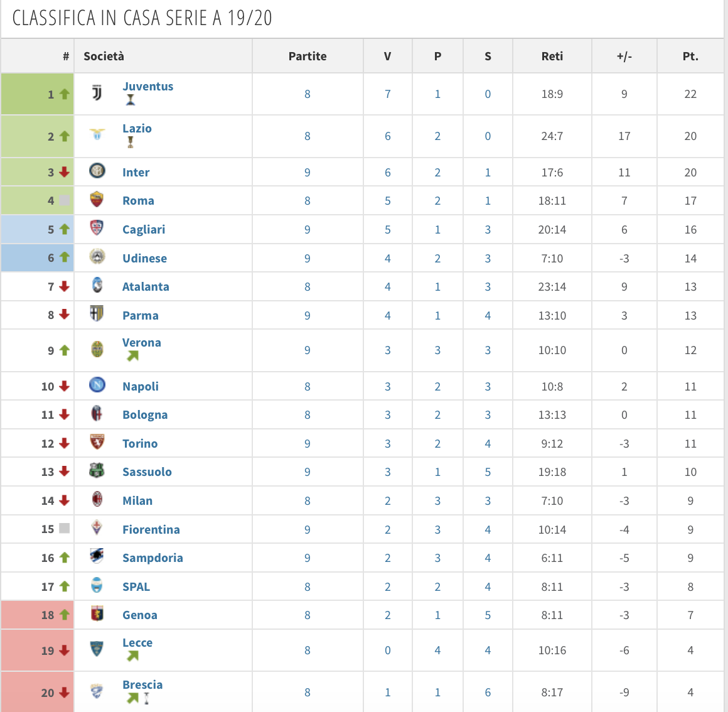Open the Cagliari team link
The height and width of the screenshot is (712, 728).
pyautogui.click(x=144, y=230)
